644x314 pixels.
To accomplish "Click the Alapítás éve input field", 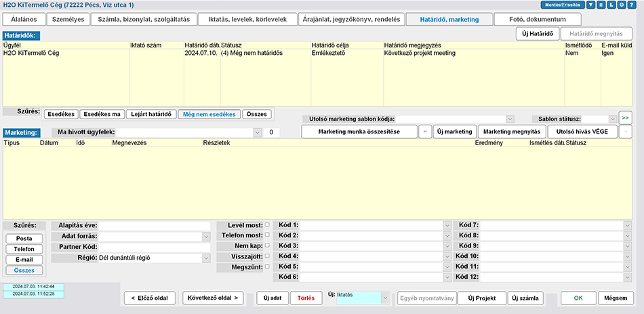I will coord(155,225).
